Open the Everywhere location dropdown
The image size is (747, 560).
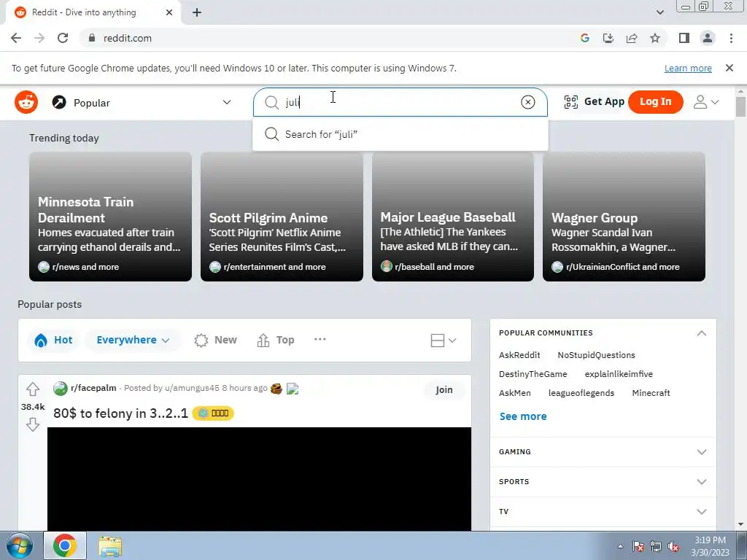[x=133, y=340]
